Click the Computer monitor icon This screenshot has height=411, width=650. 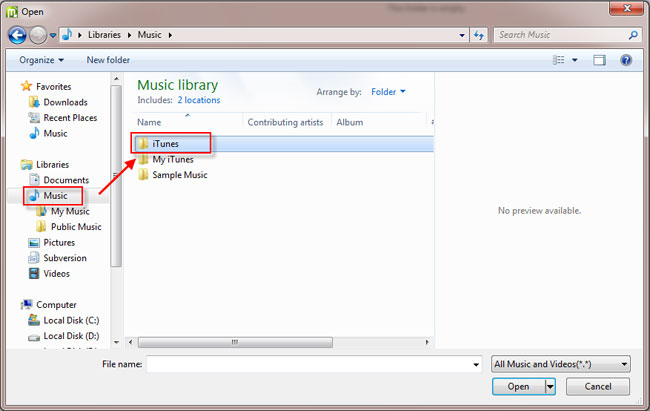point(27,305)
